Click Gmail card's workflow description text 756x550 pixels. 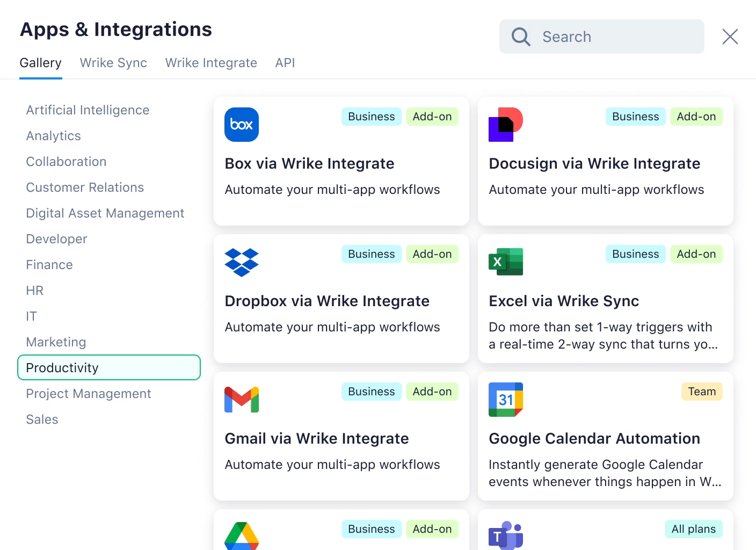[x=332, y=465]
